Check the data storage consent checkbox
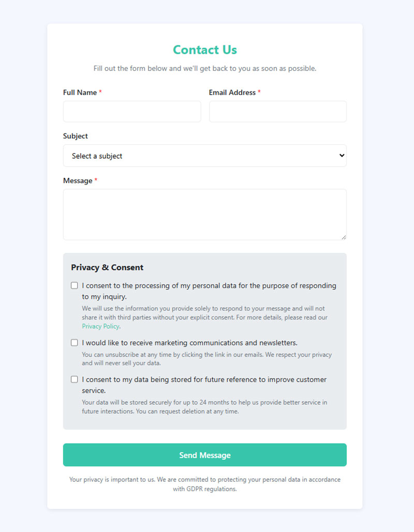This screenshot has height=532, width=414. click(x=75, y=379)
